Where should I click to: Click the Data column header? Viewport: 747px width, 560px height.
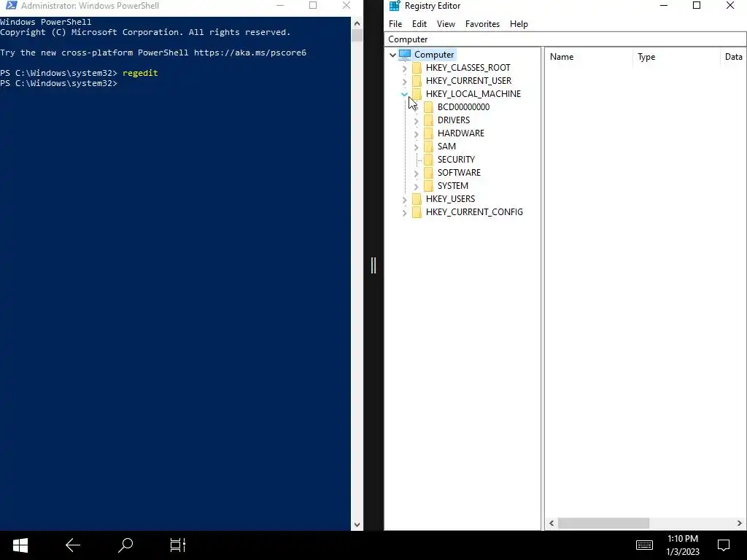click(x=734, y=57)
